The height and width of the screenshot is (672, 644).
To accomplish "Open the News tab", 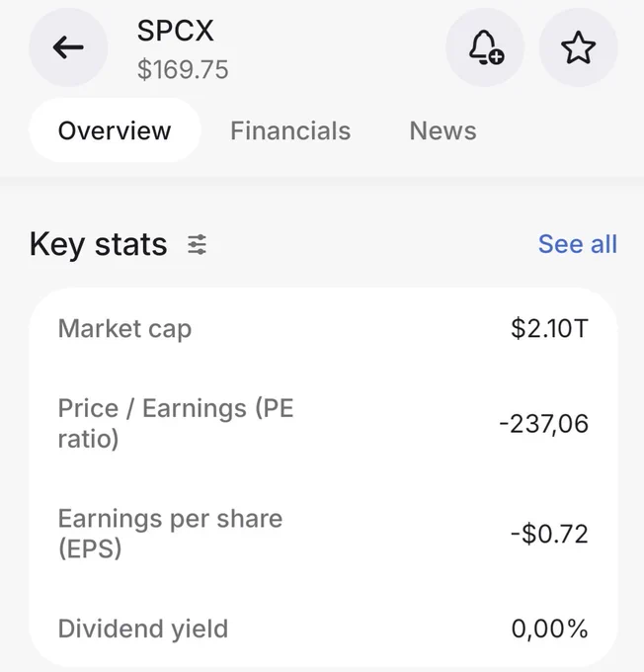I will [x=443, y=130].
